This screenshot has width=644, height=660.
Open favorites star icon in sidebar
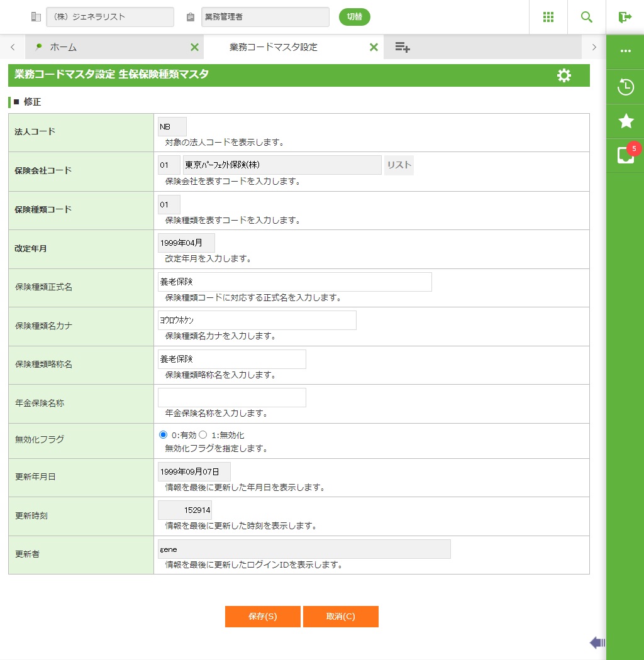click(625, 121)
